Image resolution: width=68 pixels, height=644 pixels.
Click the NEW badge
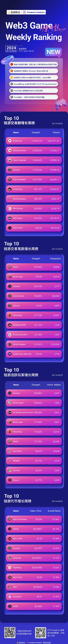53,52
